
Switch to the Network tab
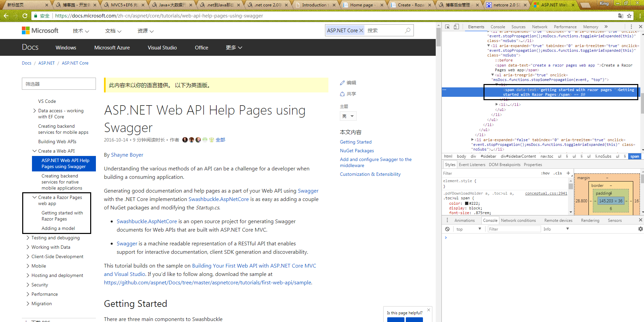coord(540,27)
